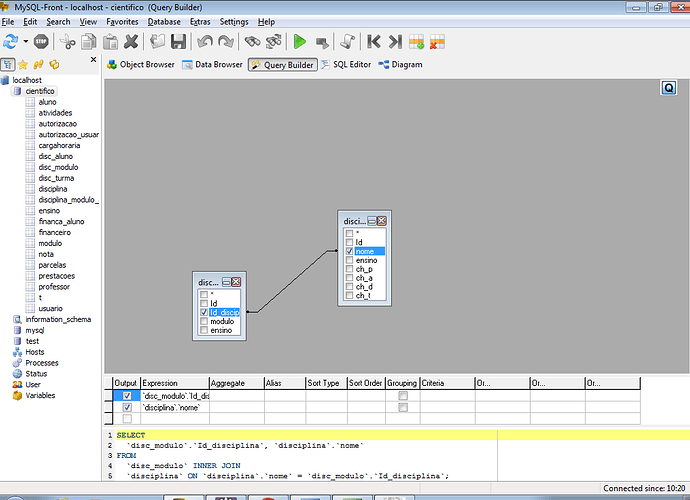Check the Id field in disciplina table
The image size is (690, 500).
349,243
